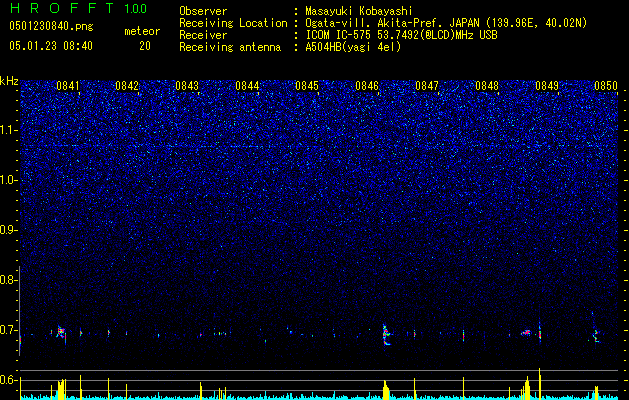Click observer name Masayuki Kobayashi
The width and height of the screenshot is (629, 400).
pos(359,11)
